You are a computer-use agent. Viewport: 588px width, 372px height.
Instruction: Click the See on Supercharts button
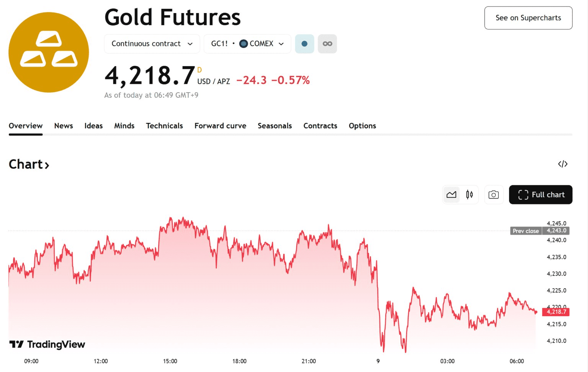coord(528,18)
